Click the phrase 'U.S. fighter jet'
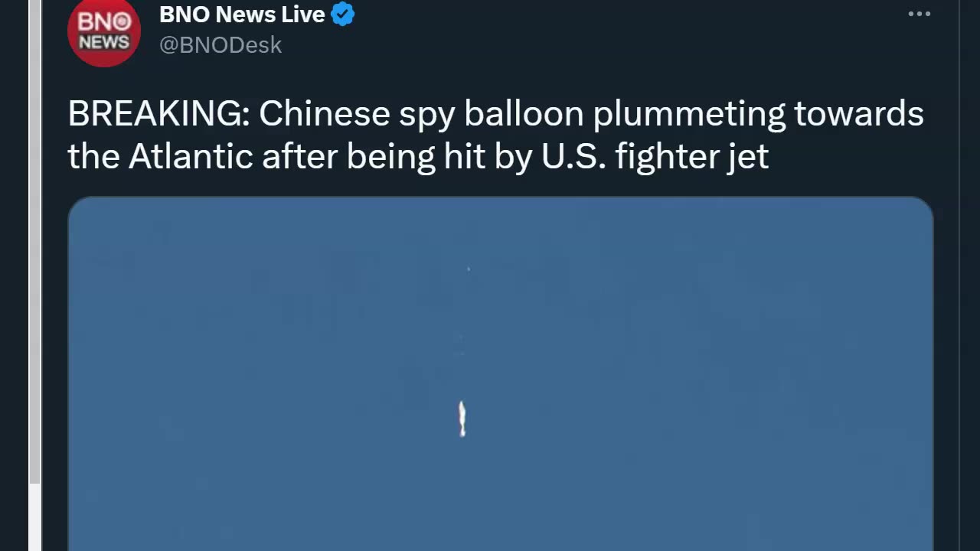The height and width of the screenshot is (551, 980). [655, 157]
